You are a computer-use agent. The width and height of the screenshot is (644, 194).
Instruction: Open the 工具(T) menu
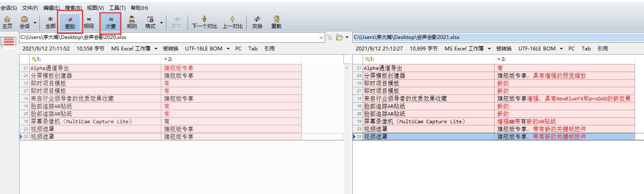117,8
